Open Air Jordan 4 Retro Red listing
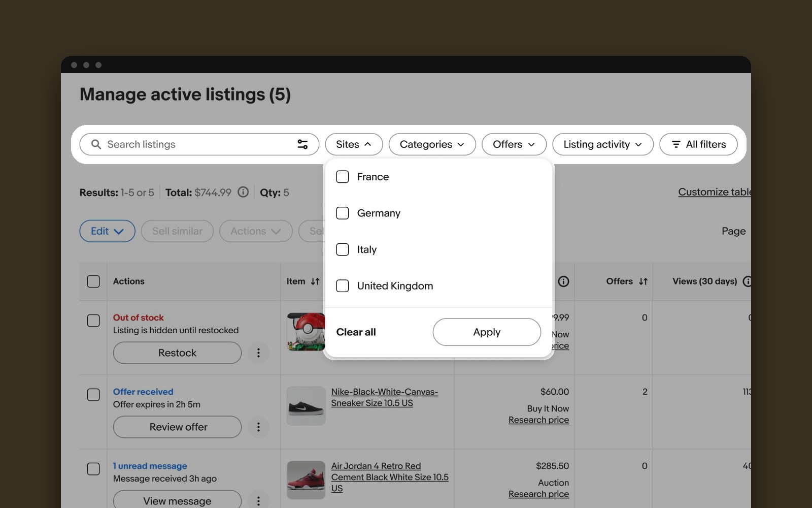Image resolution: width=812 pixels, height=508 pixels. 390,477
